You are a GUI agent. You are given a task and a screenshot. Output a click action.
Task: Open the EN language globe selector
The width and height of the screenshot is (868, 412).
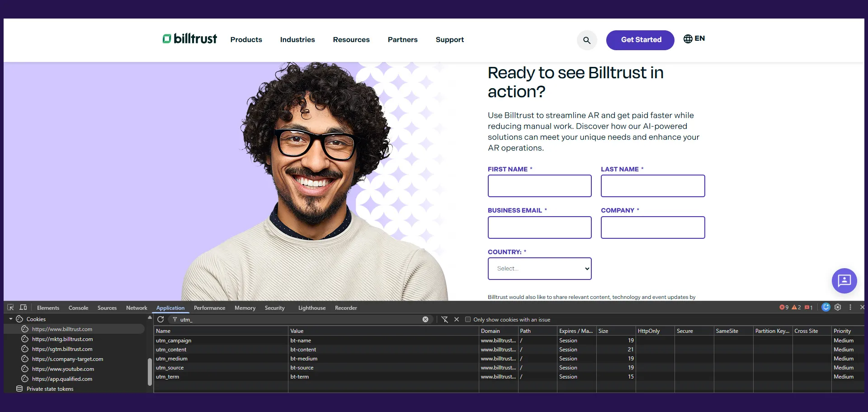[x=694, y=39]
